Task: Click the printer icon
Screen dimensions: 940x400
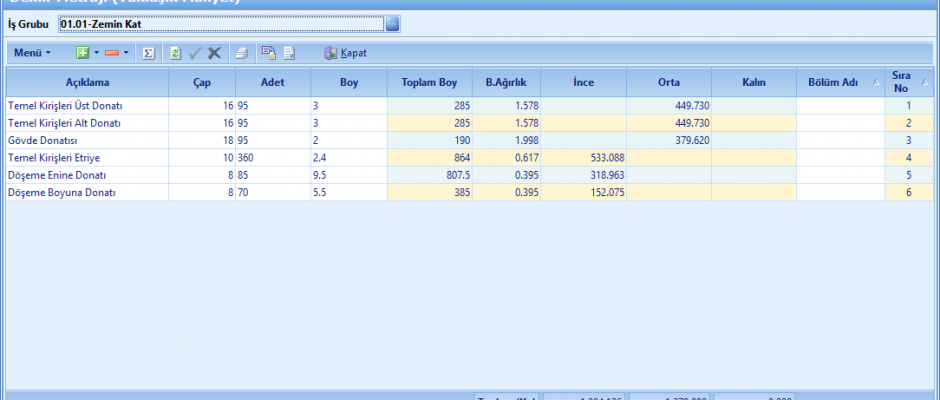Action: (x=242, y=52)
